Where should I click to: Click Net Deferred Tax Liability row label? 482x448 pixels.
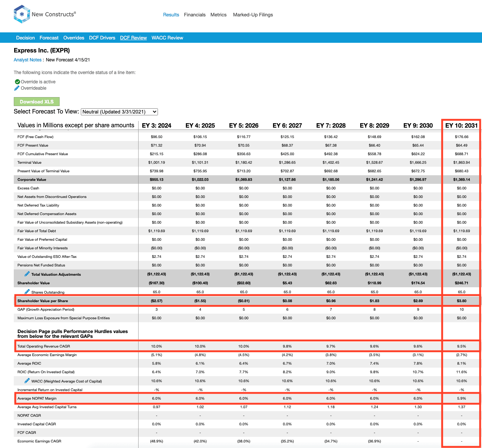(38, 205)
